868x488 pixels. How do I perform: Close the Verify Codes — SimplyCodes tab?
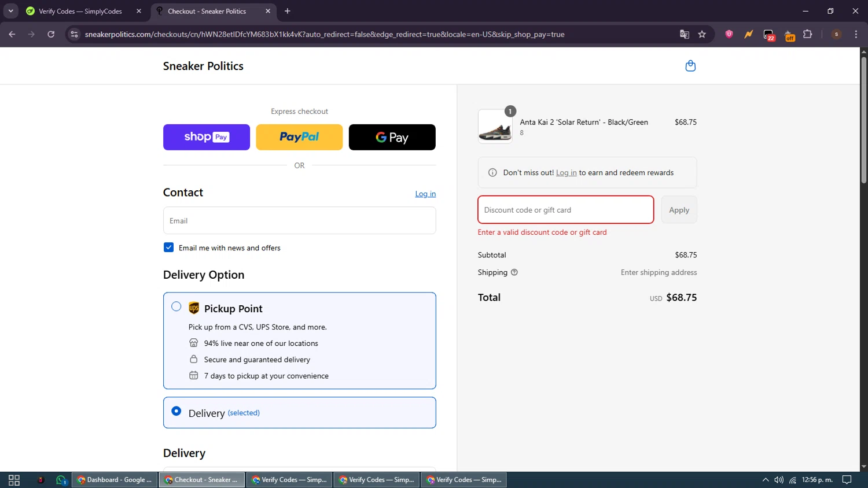139,11
